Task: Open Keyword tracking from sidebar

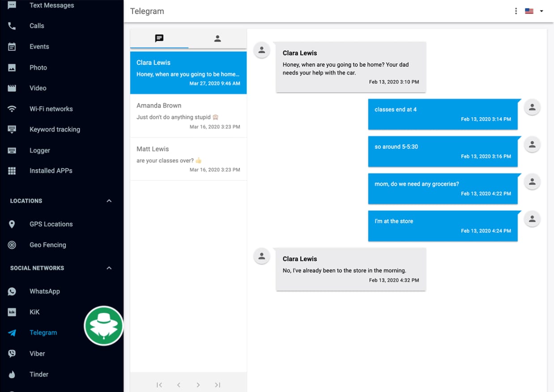Action: pyautogui.click(x=55, y=129)
